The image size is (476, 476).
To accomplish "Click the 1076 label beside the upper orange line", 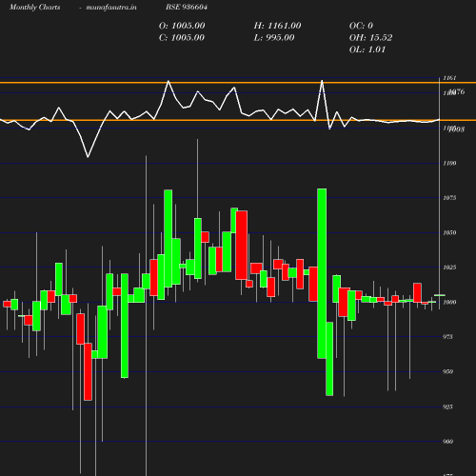I will [x=458, y=91].
